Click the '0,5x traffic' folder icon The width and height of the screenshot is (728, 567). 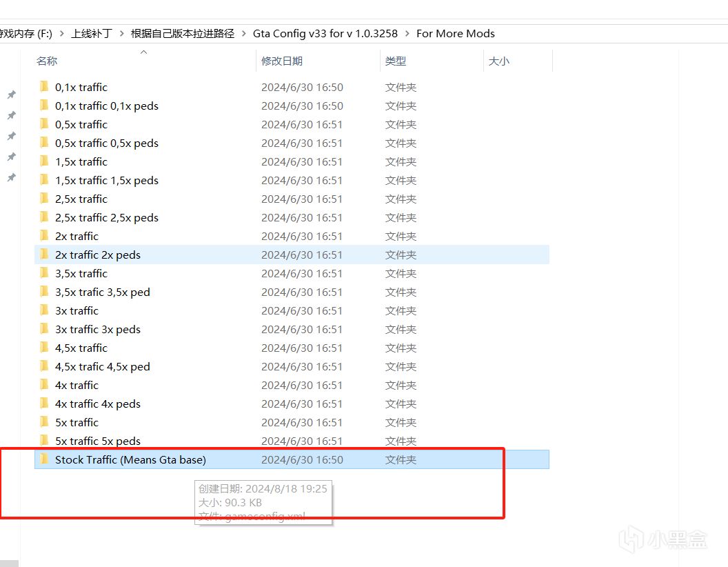coord(44,124)
